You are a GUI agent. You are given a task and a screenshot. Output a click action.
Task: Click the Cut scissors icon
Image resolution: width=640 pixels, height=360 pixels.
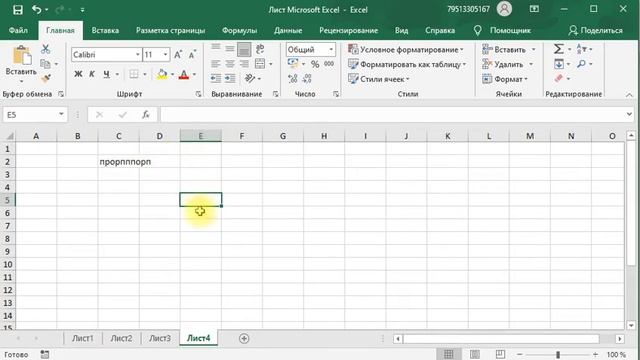coord(46,49)
